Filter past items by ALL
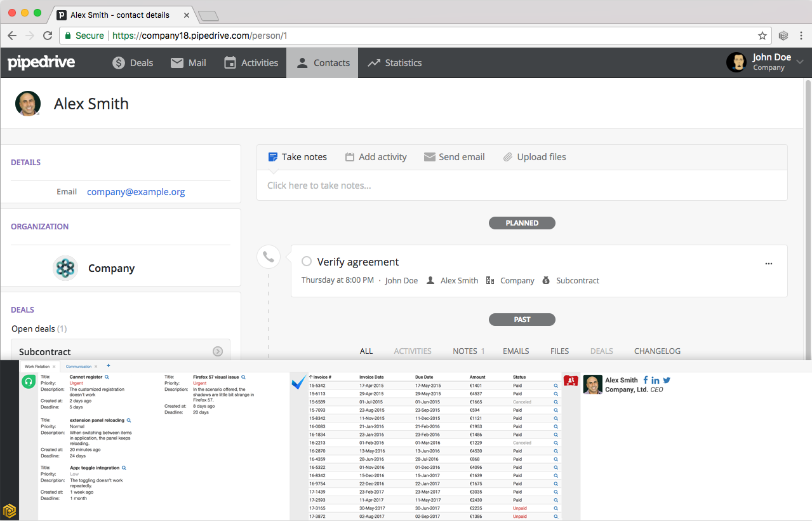The image size is (812, 521). [x=366, y=351]
